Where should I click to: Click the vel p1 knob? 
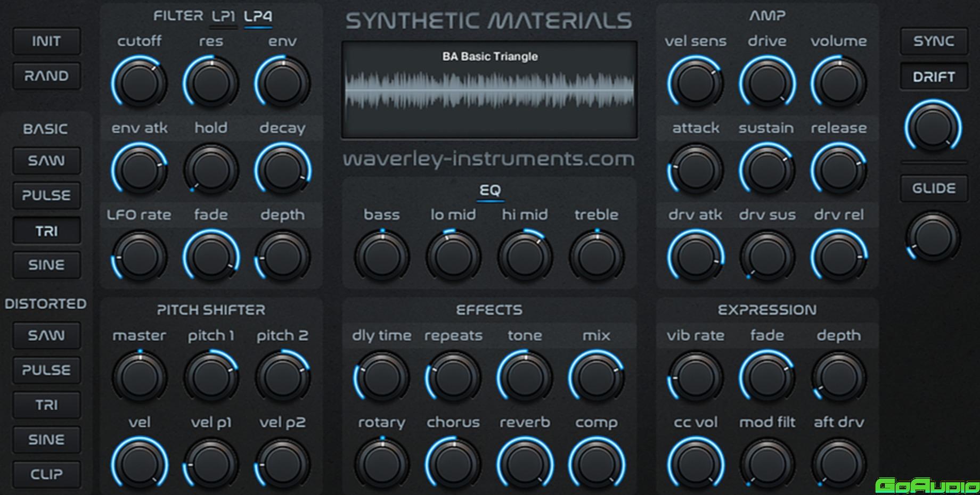[x=211, y=464]
